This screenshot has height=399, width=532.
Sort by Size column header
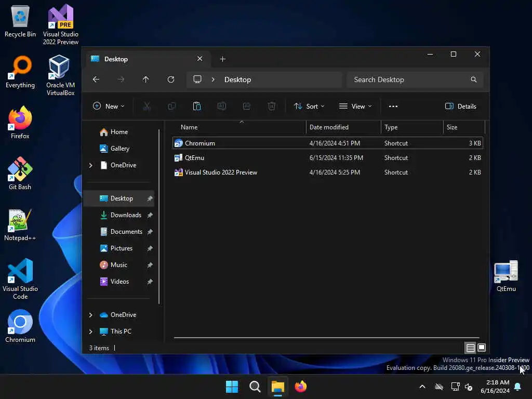click(x=464, y=127)
